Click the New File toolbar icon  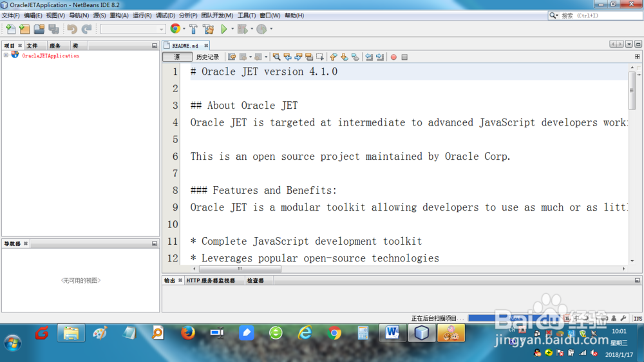[11, 29]
